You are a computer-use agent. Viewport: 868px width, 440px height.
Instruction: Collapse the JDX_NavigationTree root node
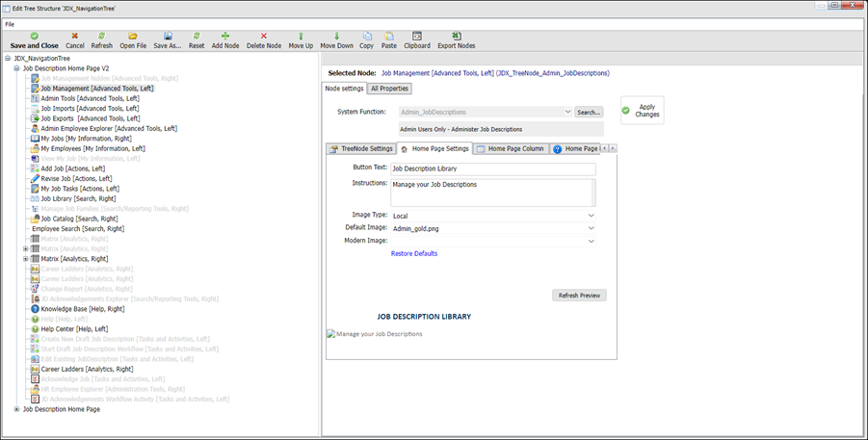click(8, 58)
